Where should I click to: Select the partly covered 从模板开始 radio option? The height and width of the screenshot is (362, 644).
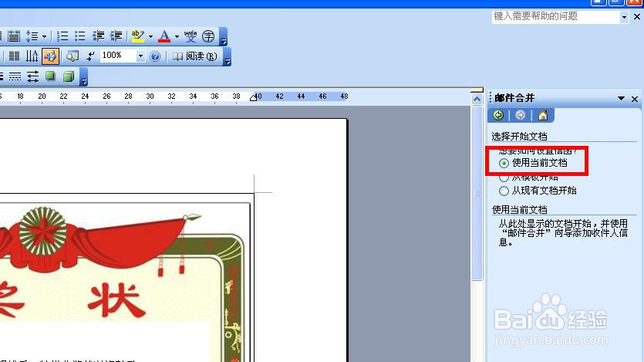(x=504, y=178)
